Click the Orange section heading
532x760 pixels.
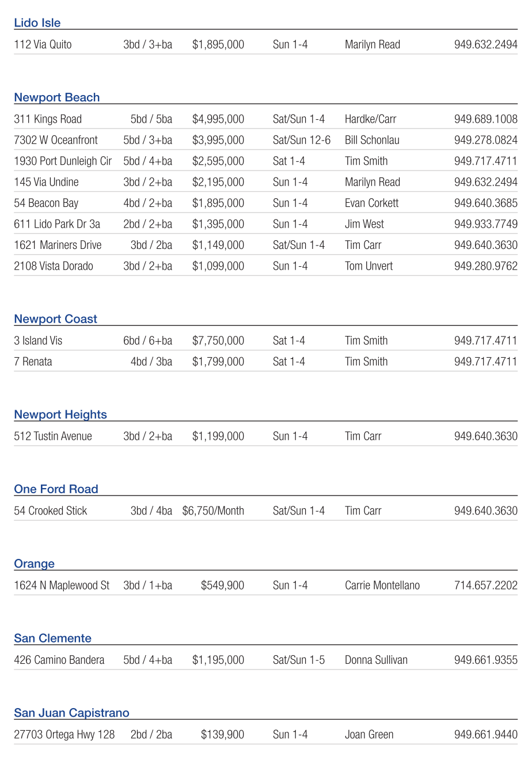(34, 564)
